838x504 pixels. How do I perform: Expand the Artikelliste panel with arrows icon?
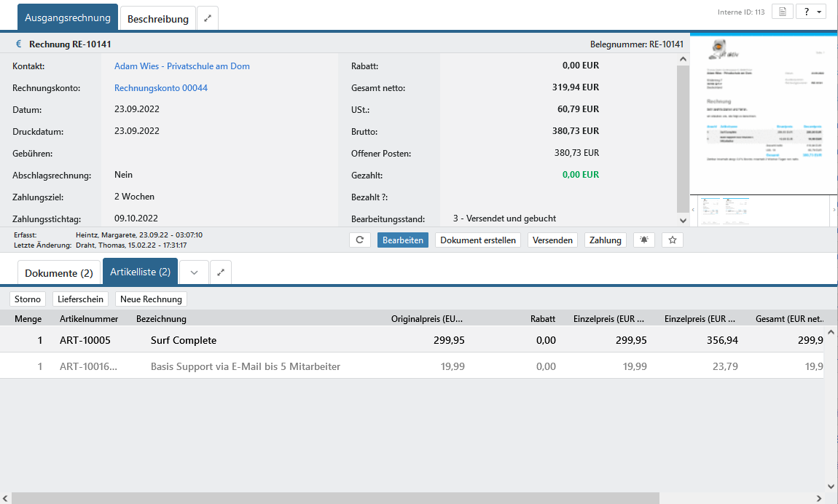coord(221,272)
